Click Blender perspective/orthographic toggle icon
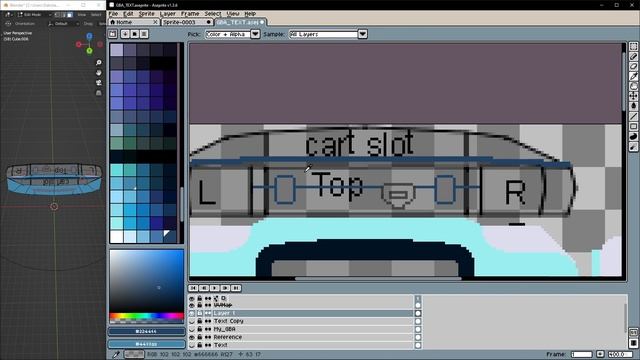 click(x=98, y=93)
